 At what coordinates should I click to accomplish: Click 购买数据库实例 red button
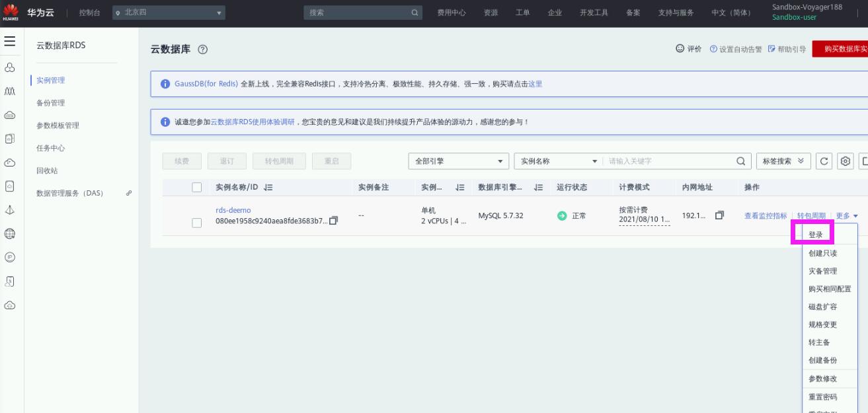pos(840,49)
